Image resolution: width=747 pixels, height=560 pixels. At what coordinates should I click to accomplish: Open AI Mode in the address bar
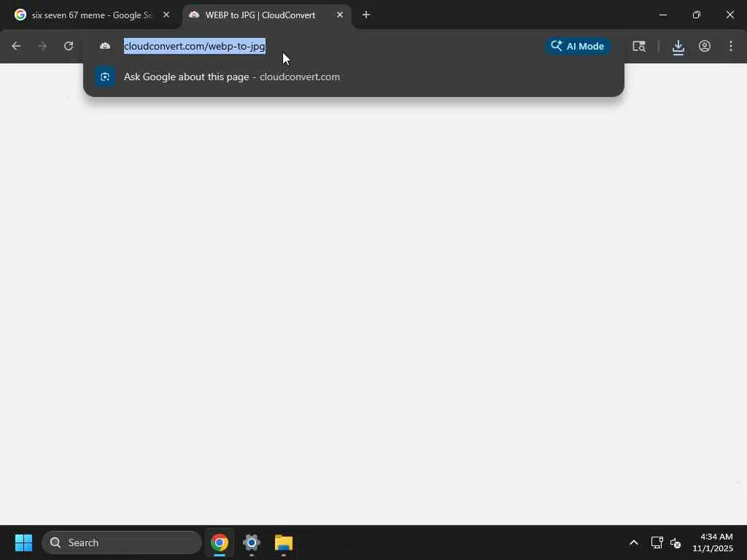point(578,46)
